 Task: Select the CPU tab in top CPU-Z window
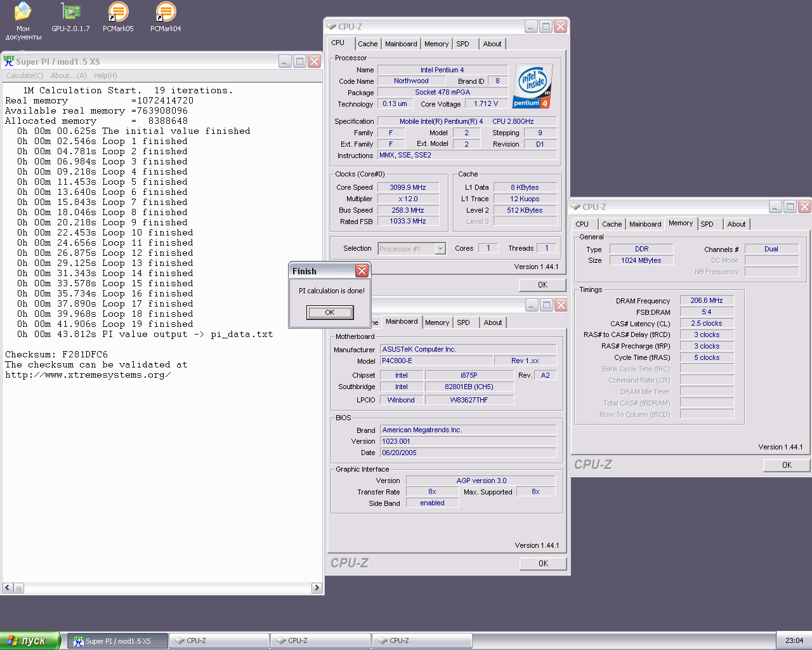point(338,43)
